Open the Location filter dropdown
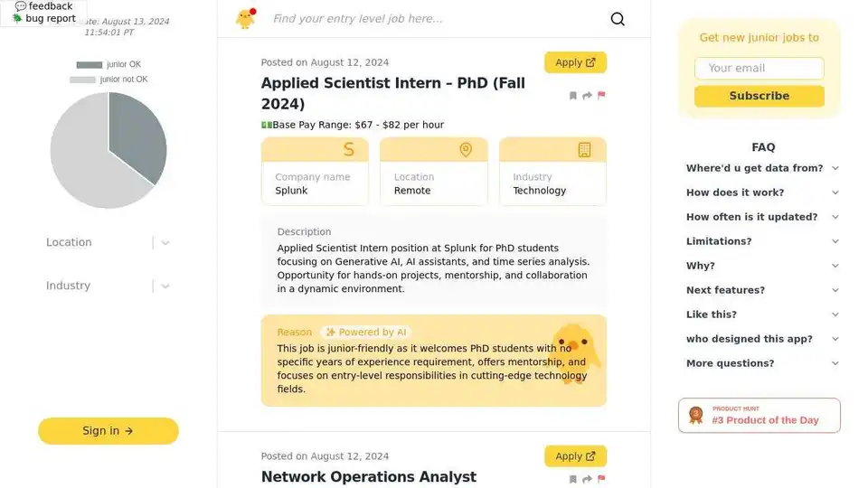The height and width of the screenshot is (488, 868). pyautogui.click(x=108, y=242)
